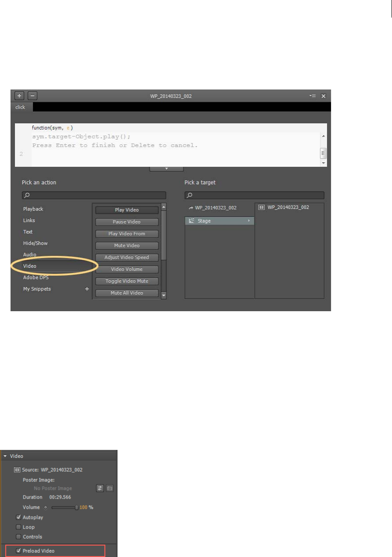Expand the Stage row arrow
The image size is (392, 557).
249,221
